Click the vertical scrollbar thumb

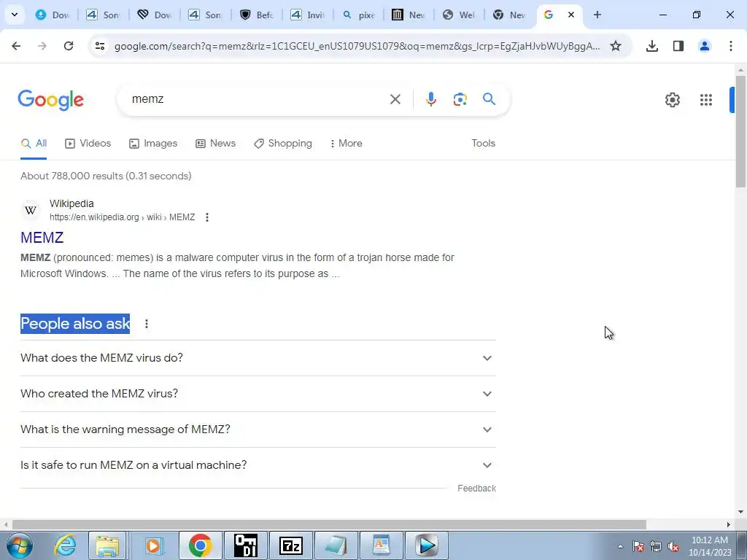pyautogui.click(x=740, y=131)
